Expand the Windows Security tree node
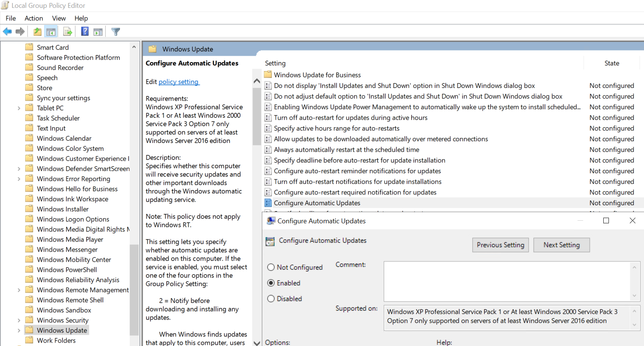Screen dimensions: 644x346 pos(19,320)
